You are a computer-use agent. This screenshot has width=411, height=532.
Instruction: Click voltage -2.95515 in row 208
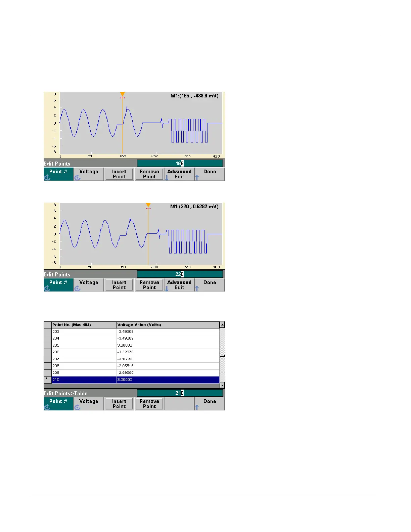168,366
